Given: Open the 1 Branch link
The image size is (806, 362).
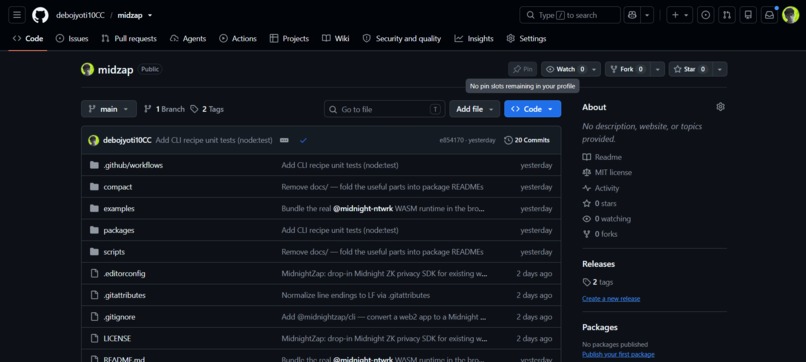Looking at the screenshot, I should tap(164, 109).
